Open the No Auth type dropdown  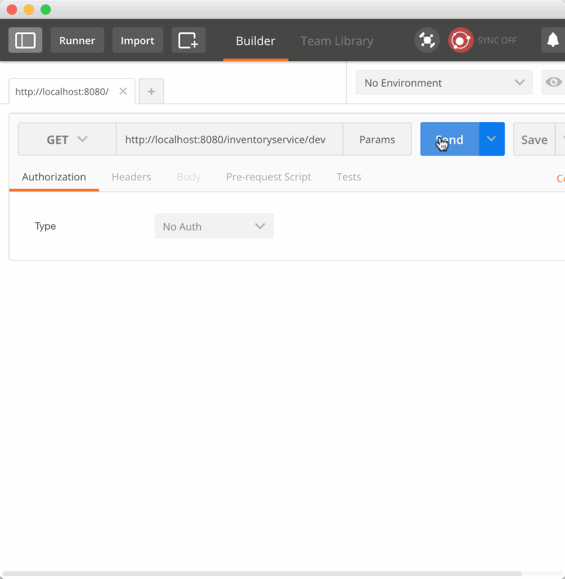tap(214, 226)
